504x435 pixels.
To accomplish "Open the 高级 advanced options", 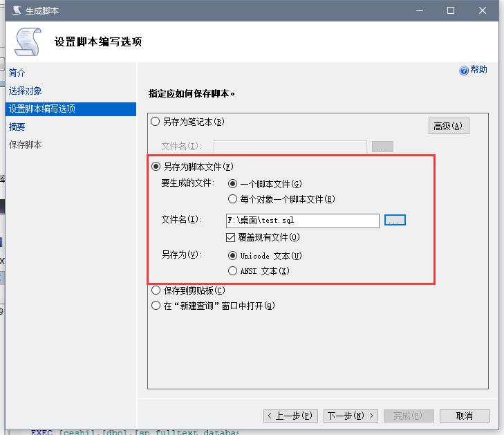I will coord(449,126).
